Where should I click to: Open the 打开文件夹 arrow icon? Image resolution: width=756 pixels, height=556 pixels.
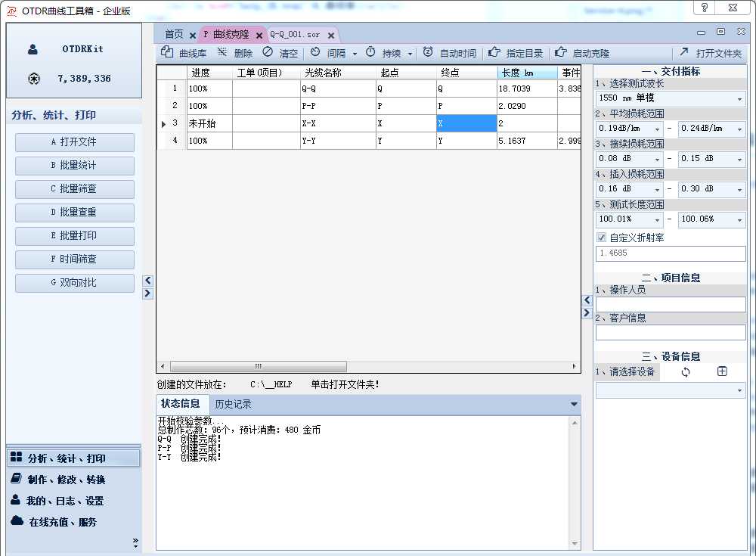[684, 53]
